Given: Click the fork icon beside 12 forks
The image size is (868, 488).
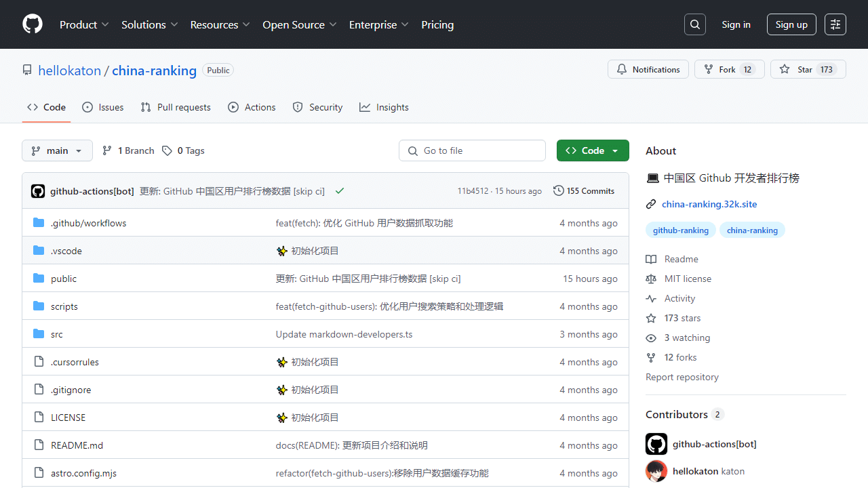Looking at the screenshot, I should click(651, 357).
